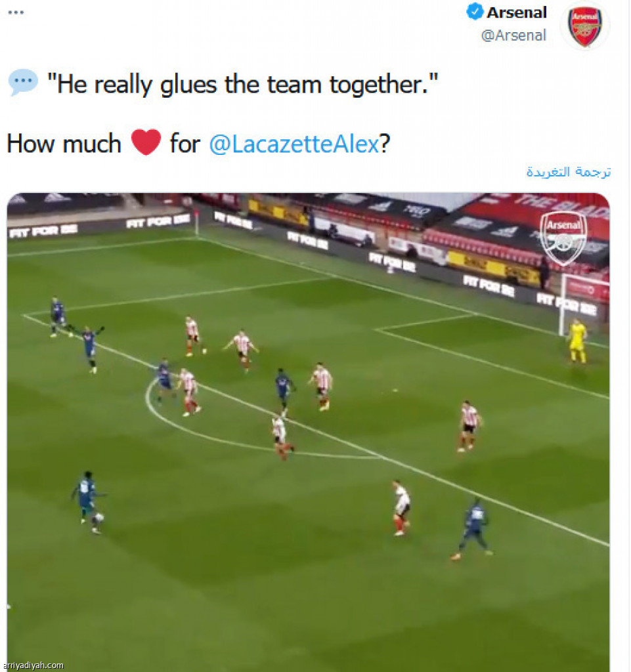Click the goalkeeper in yellow kit

point(577,341)
